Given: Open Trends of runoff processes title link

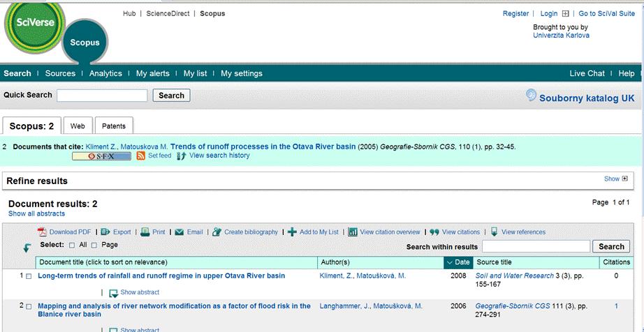Looking at the screenshot, I should [x=263, y=146].
